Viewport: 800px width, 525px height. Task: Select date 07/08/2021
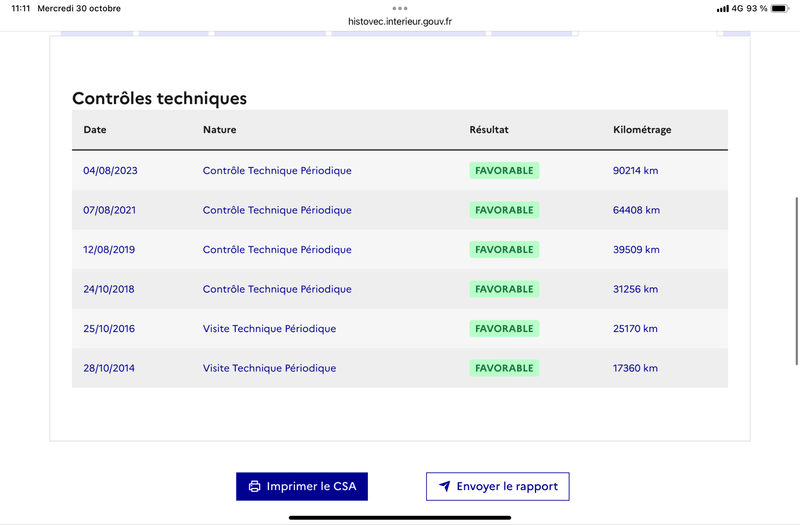(110, 210)
